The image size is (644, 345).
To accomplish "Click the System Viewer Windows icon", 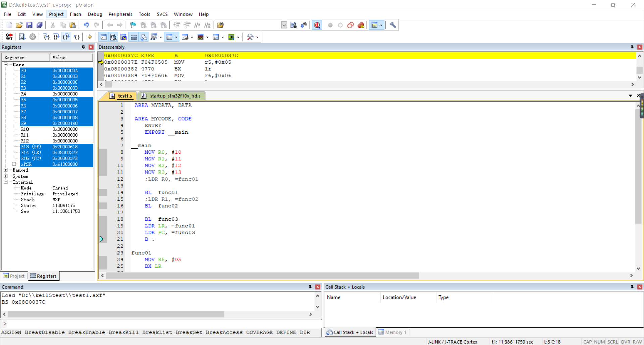I will point(231,37).
